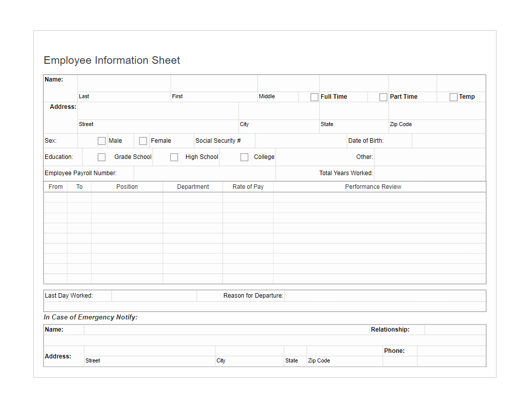Click the Phone: label
This screenshot has width=532, height=405.
[394, 351]
